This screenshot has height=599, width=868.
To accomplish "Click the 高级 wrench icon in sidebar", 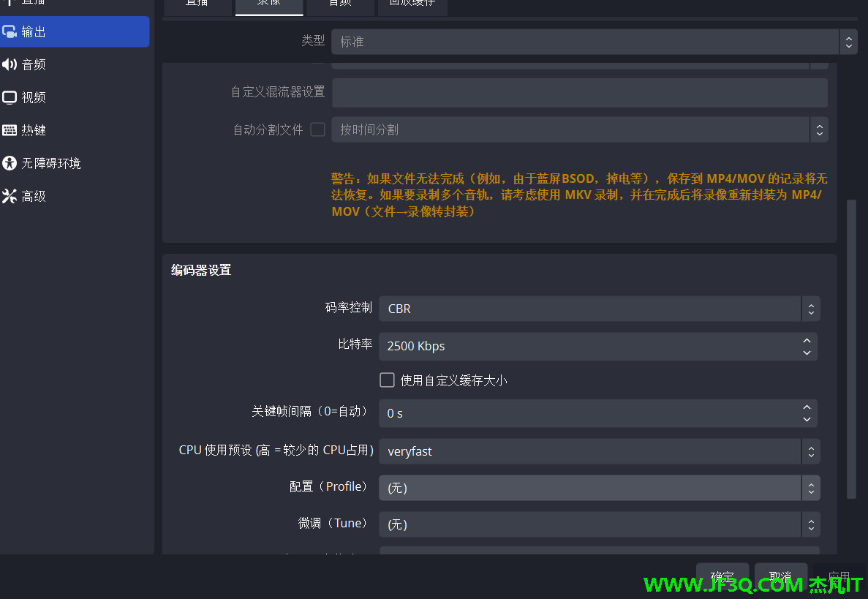I will (10, 196).
